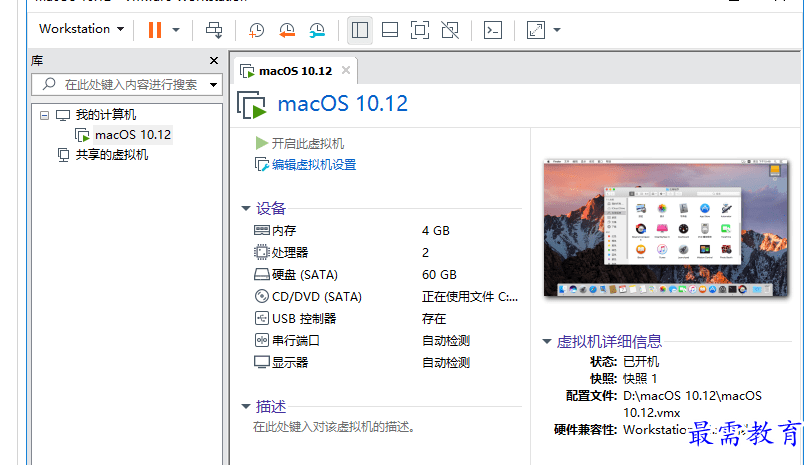The image size is (810, 465).
Task: Click the Unity mode toolbar icon
Action: (x=450, y=30)
